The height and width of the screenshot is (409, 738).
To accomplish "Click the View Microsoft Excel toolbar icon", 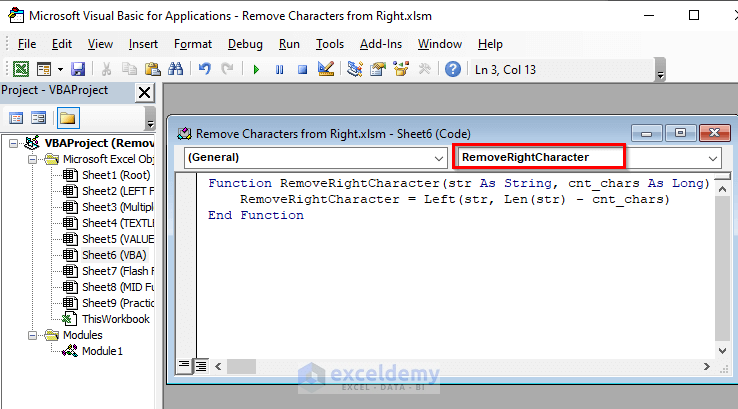I will click(x=21, y=69).
